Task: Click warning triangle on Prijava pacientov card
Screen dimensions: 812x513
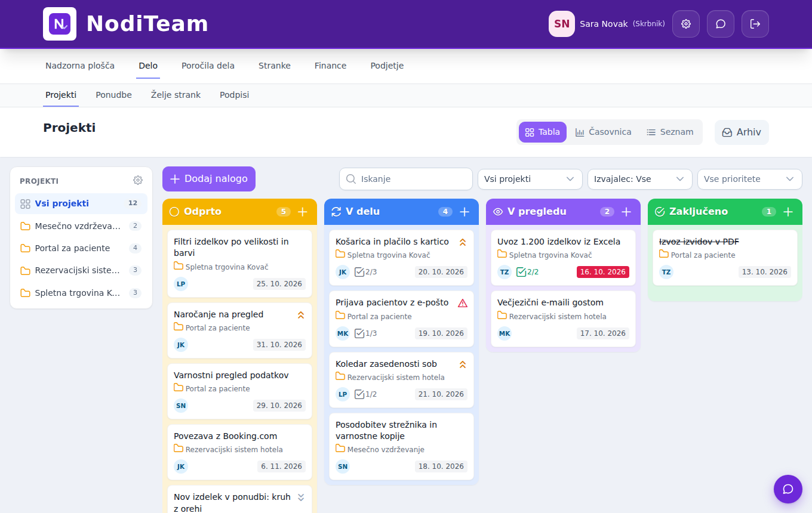Action: [x=463, y=303]
